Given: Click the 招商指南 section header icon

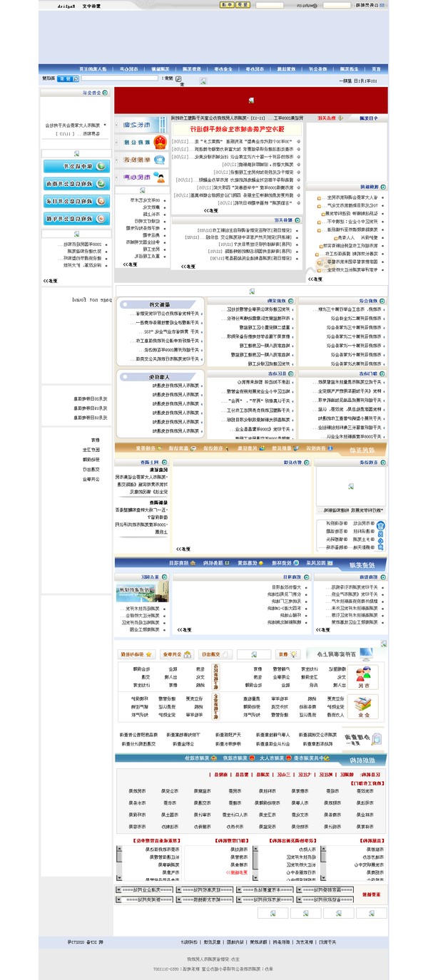Looking at the screenshot, I should (384, 577).
